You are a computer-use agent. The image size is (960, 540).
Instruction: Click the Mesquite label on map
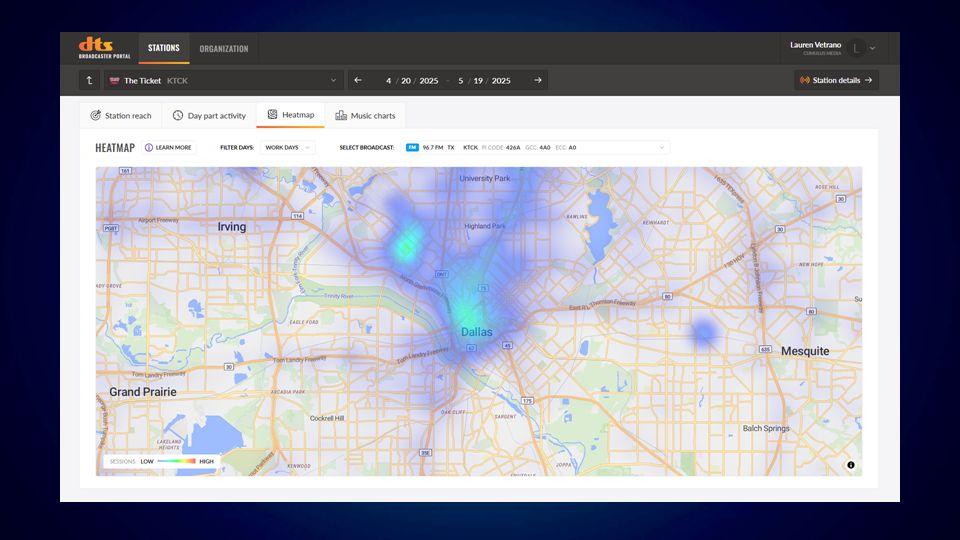pyautogui.click(x=805, y=351)
